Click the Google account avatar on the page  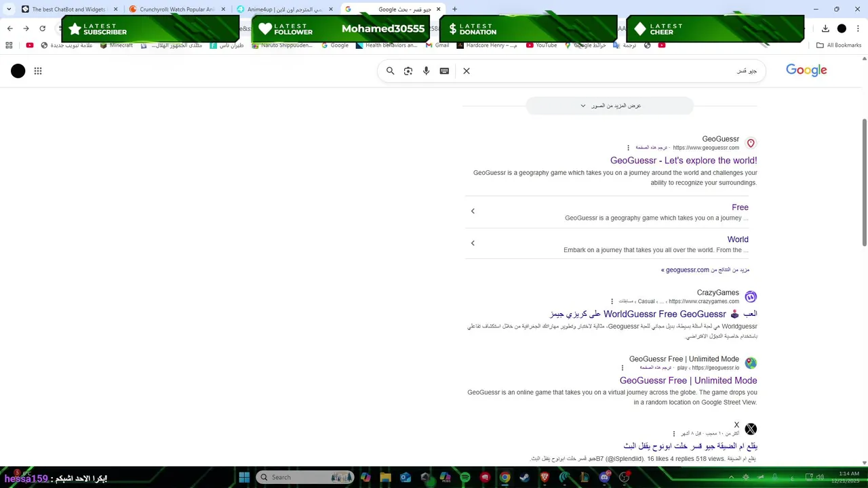[x=18, y=70]
